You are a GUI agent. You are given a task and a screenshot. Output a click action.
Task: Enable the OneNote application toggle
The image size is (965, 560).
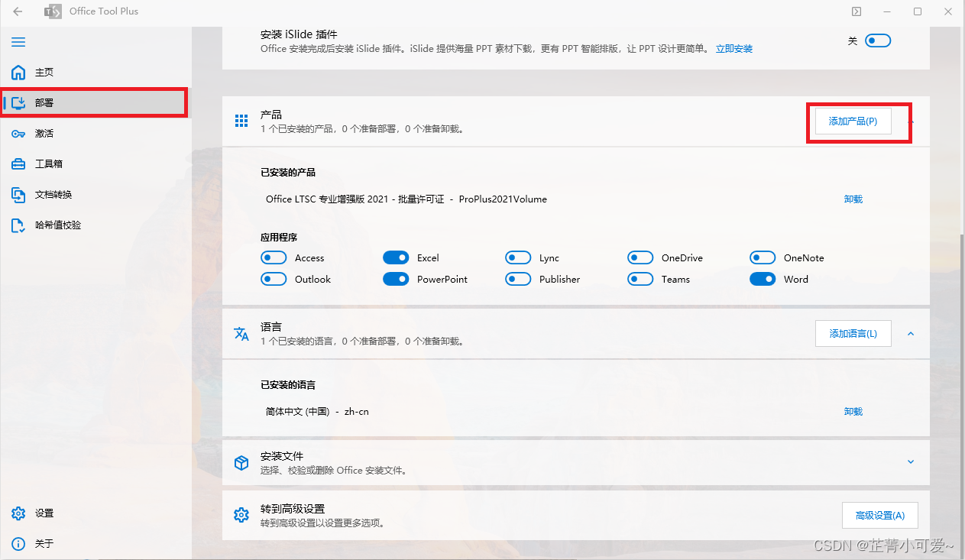point(763,258)
